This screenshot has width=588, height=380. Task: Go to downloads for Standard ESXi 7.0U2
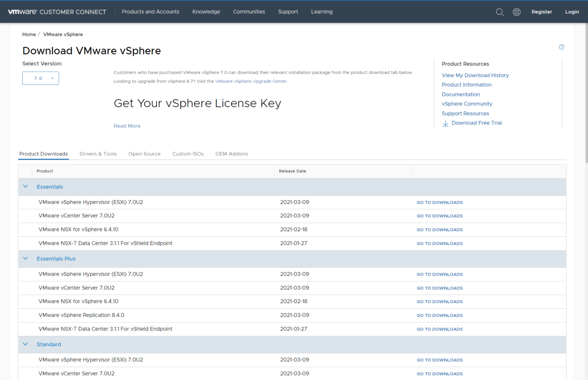click(440, 360)
